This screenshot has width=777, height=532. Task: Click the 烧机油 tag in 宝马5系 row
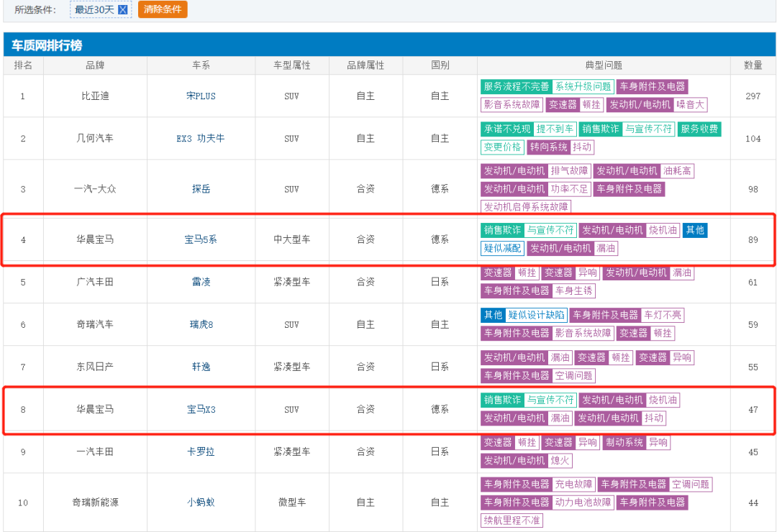pyautogui.click(x=663, y=230)
